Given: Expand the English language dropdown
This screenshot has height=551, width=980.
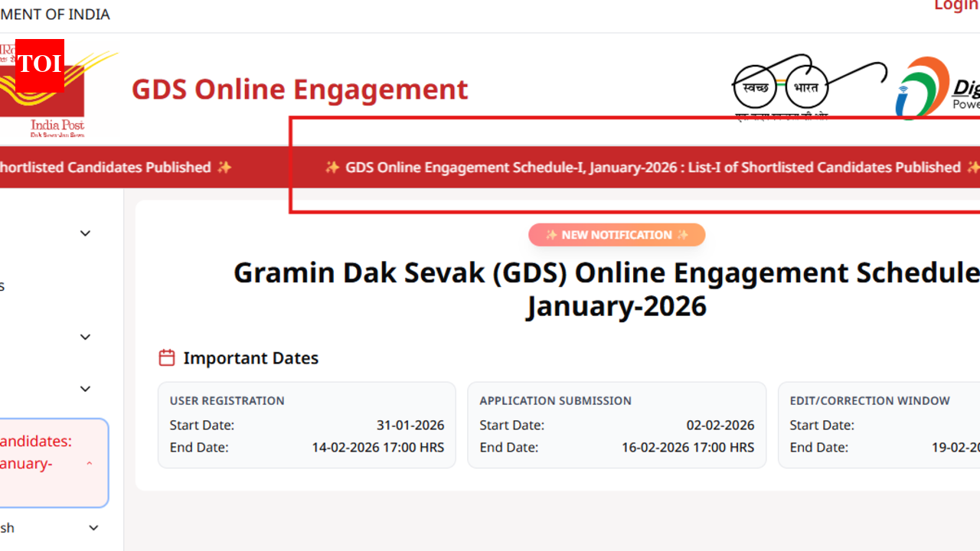Looking at the screenshot, I should pyautogui.click(x=93, y=527).
